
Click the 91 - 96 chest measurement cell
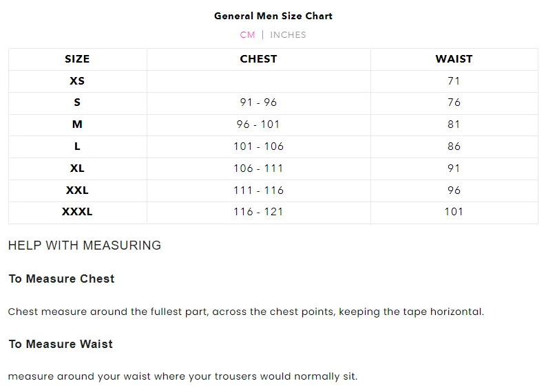[258, 102]
